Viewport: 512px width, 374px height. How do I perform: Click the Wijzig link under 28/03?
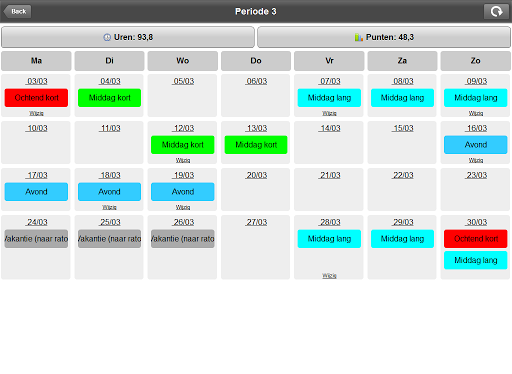pos(329,276)
